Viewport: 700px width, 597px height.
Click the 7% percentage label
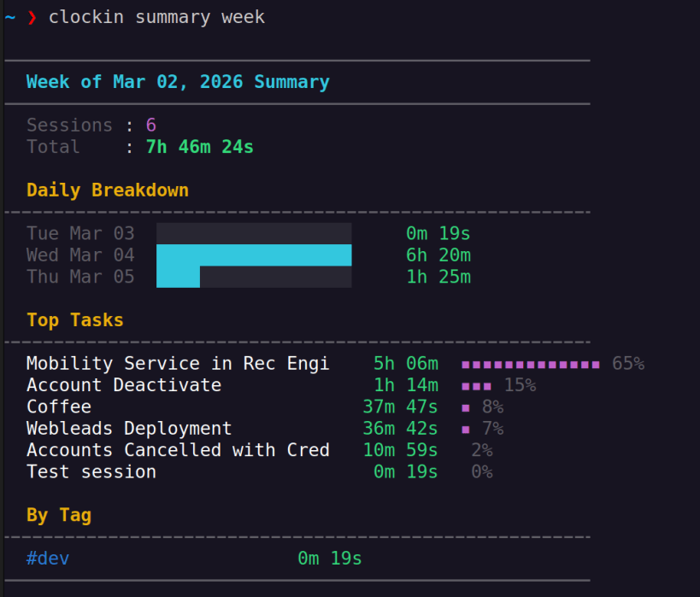click(493, 429)
